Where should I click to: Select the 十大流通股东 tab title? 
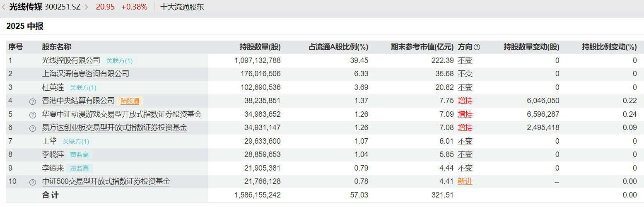(x=182, y=7)
